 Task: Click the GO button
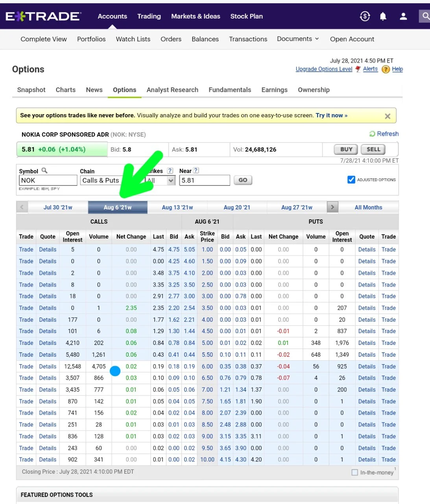[243, 180]
